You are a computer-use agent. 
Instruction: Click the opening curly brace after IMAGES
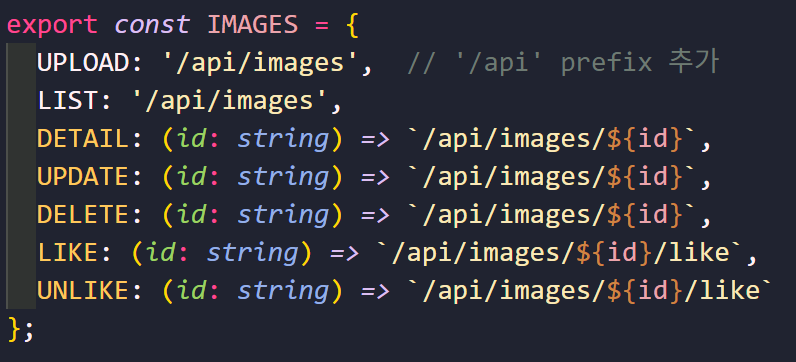click(x=352, y=25)
